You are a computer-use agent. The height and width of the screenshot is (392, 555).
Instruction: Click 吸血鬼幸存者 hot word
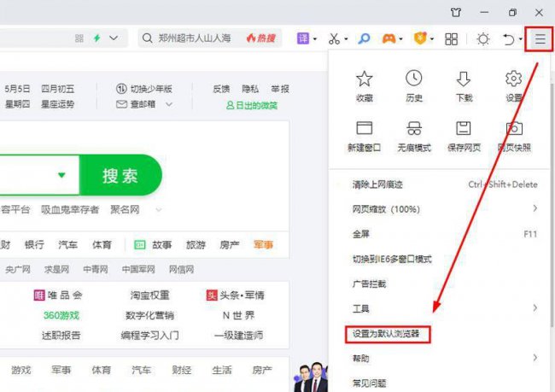70,210
